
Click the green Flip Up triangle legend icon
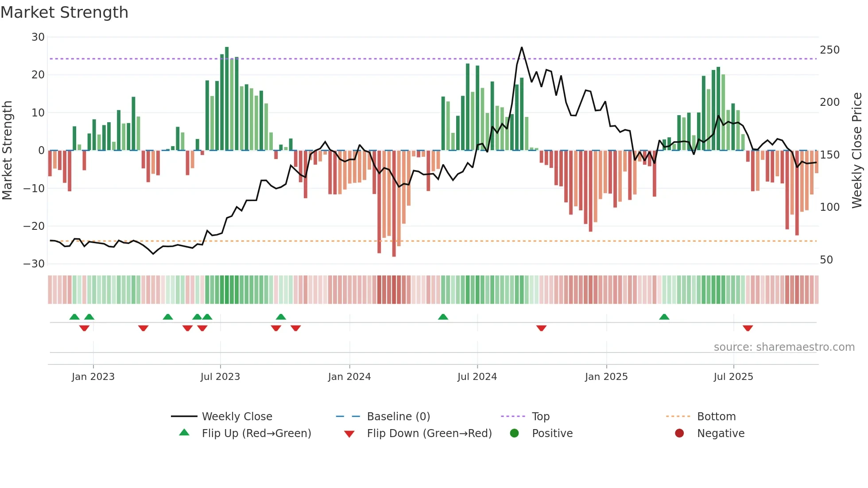click(184, 433)
